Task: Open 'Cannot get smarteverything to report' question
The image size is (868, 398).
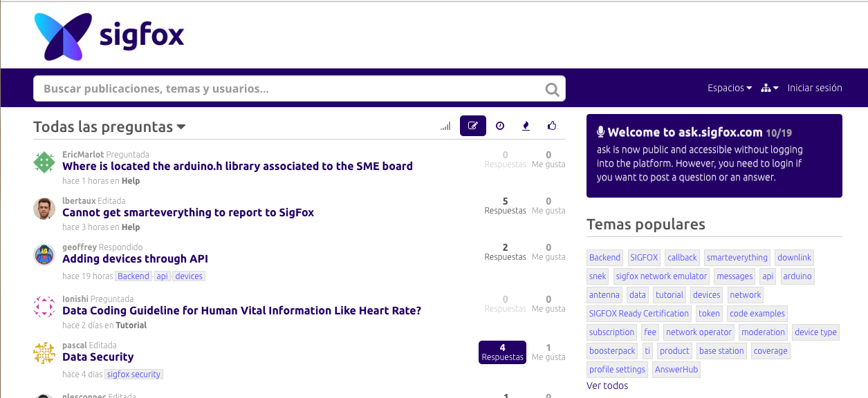Action: tap(188, 213)
